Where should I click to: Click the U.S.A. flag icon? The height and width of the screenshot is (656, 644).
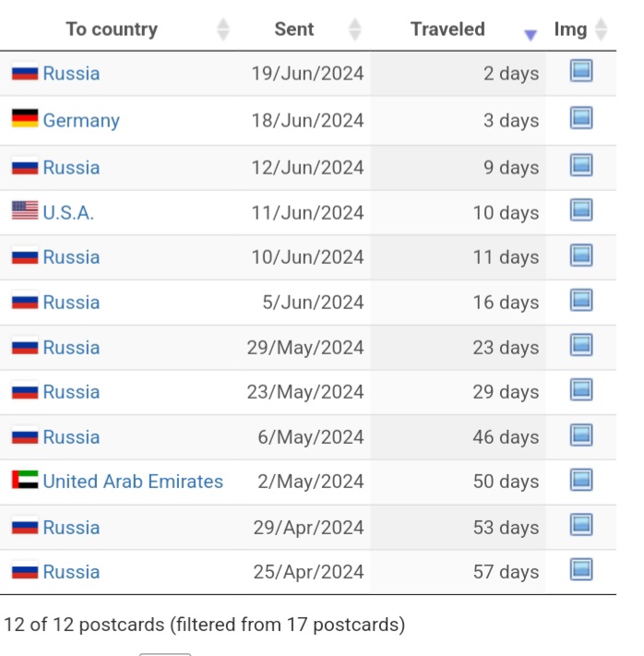[25, 211]
